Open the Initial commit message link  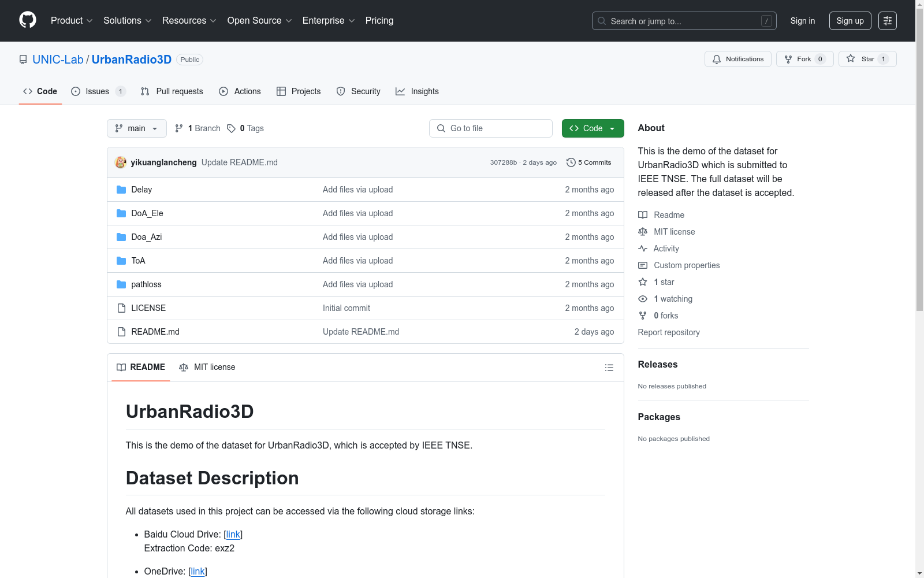click(x=346, y=308)
